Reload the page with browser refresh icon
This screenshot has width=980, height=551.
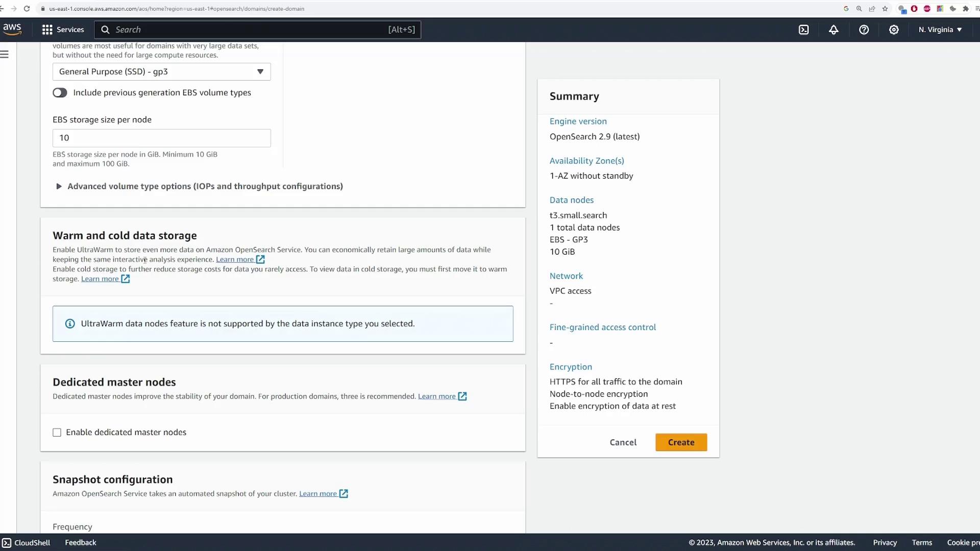[x=27, y=9]
